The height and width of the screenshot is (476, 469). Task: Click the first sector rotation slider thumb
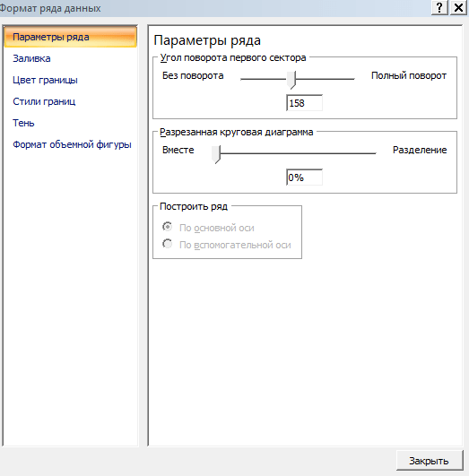click(291, 80)
